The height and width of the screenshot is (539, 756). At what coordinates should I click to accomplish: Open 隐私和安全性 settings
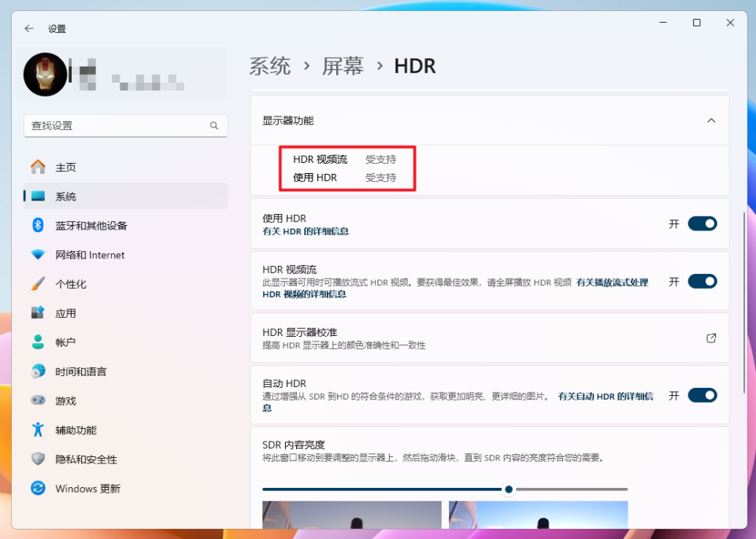125,459
